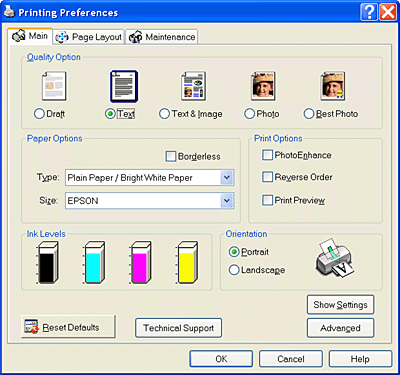Expand the paper Type dropdown
This screenshot has width=400, height=375.
[x=227, y=177]
